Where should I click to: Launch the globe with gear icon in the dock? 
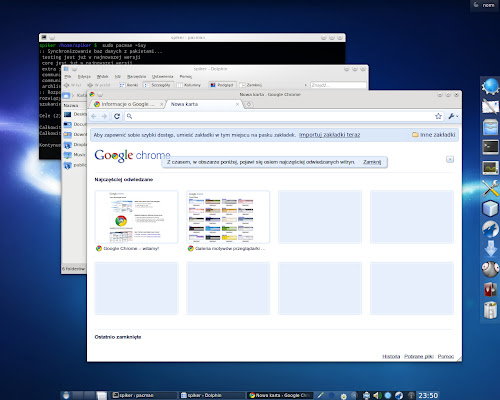[x=490, y=86]
